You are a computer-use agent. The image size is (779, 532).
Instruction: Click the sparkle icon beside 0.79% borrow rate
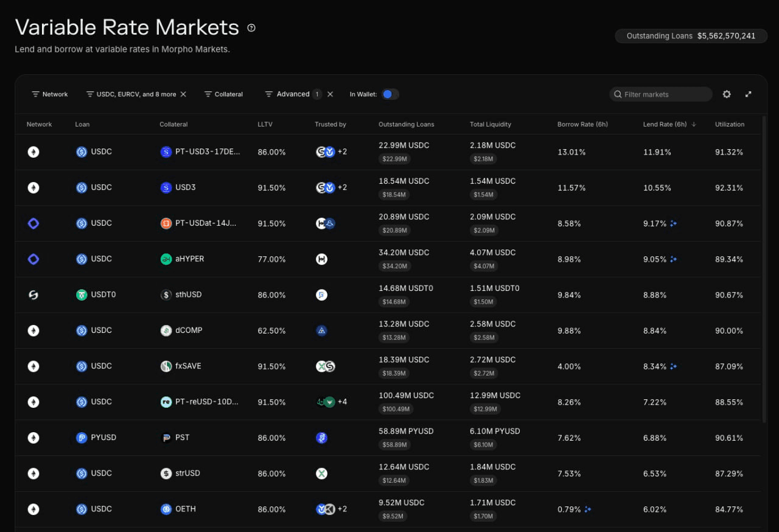(587, 509)
